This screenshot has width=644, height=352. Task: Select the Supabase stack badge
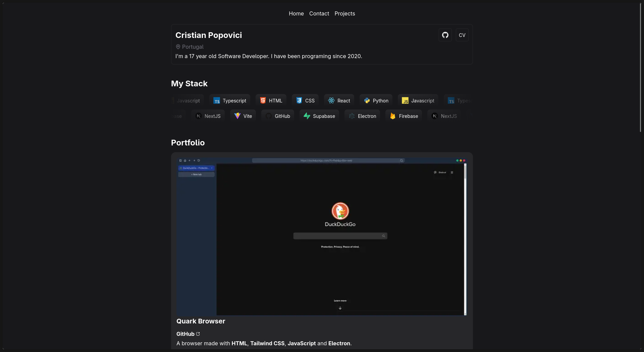coord(319,116)
